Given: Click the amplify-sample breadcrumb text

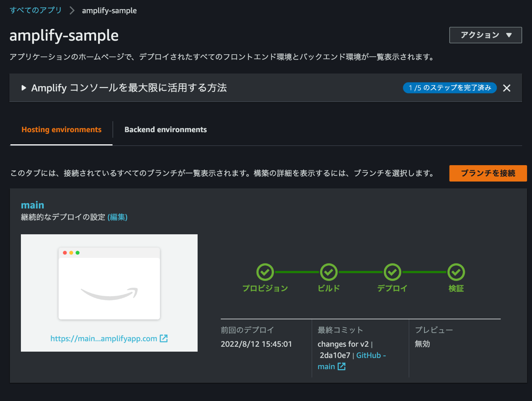Looking at the screenshot, I should (x=109, y=11).
